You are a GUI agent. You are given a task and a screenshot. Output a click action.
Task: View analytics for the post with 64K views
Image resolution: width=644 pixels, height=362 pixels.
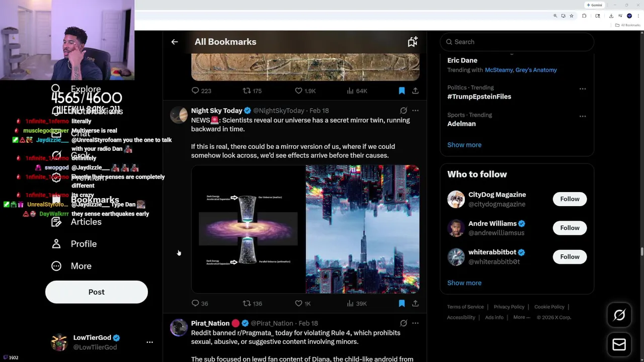[356, 90]
